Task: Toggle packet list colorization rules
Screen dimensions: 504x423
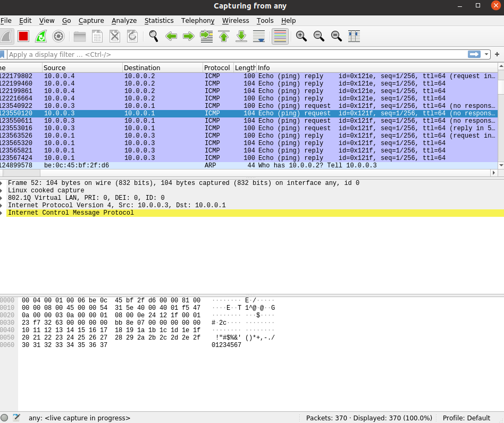Action: tap(280, 36)
